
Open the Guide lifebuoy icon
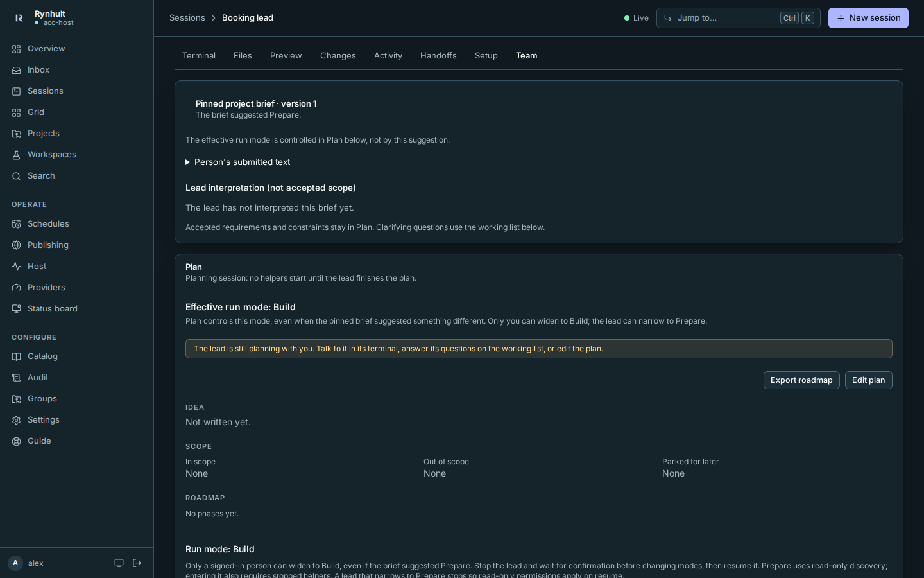pos(16,441)
